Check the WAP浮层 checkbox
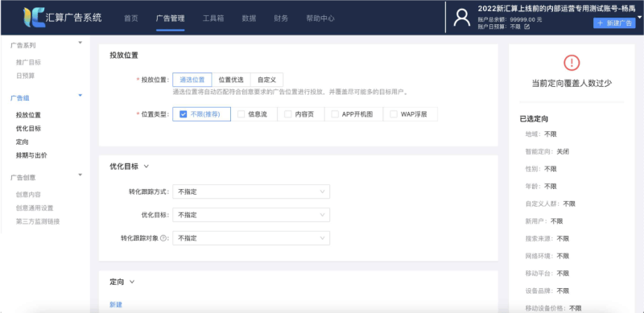The image size is (644, 313). (394, 114)
